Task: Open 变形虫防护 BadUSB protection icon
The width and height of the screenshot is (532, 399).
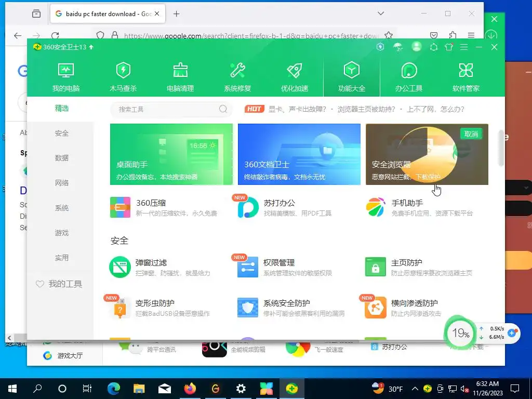Action: (x=120, y=308)
